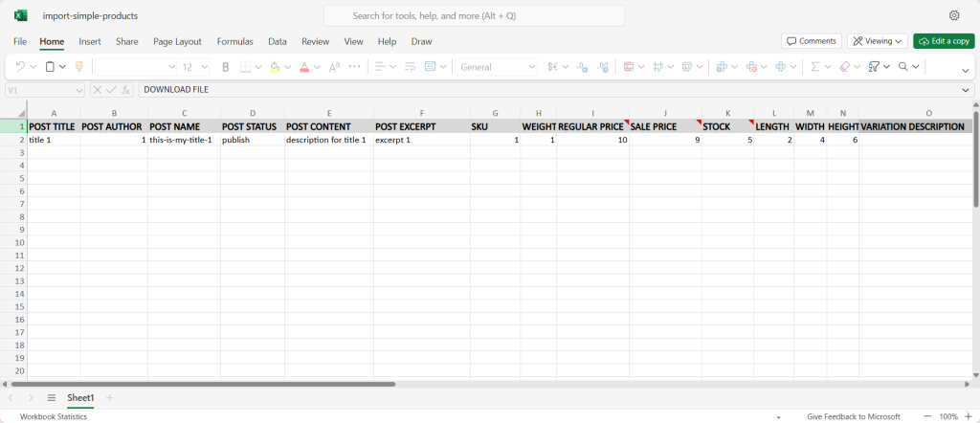Click the Select All corner triangle
Image resolution: width=980 pixels, height=423 pixels.
click(21, 113)
